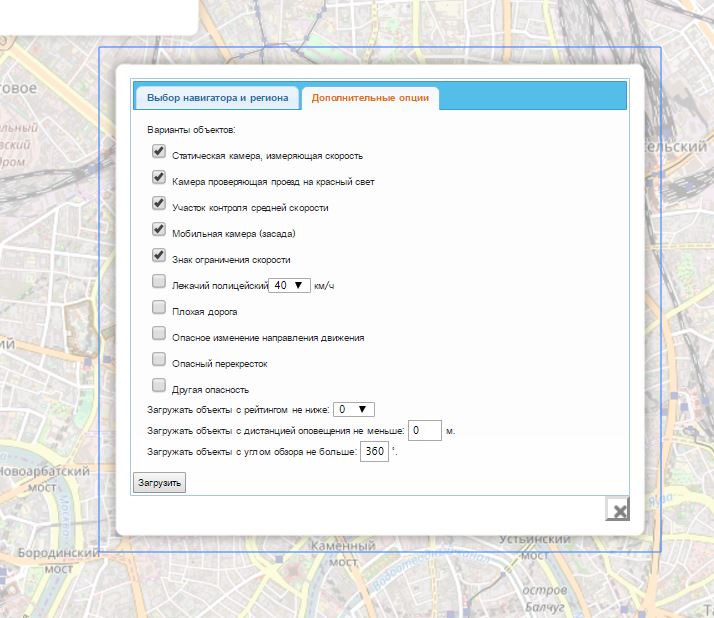Open the speed limit dropdown showing 40

[290, 285]
